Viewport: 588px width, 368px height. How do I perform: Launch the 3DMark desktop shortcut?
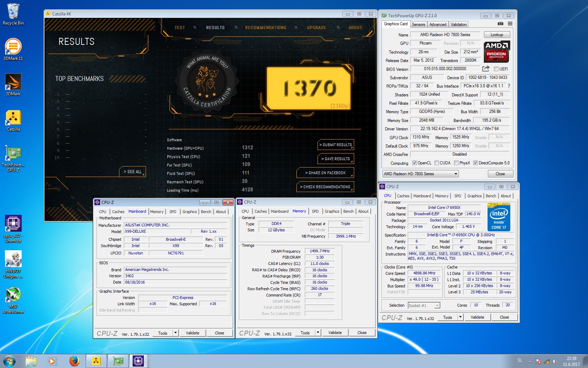(13, 85)
